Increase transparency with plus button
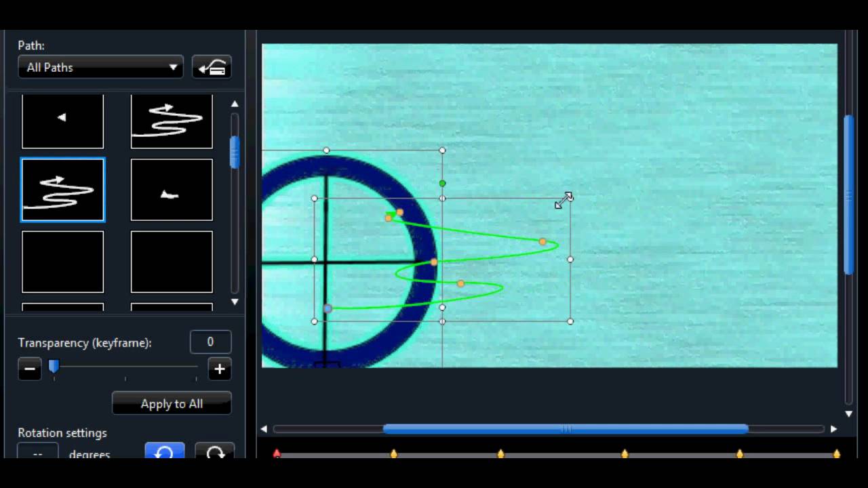Image resolution: width=868 pixels, height=488 pixels. 220,369
